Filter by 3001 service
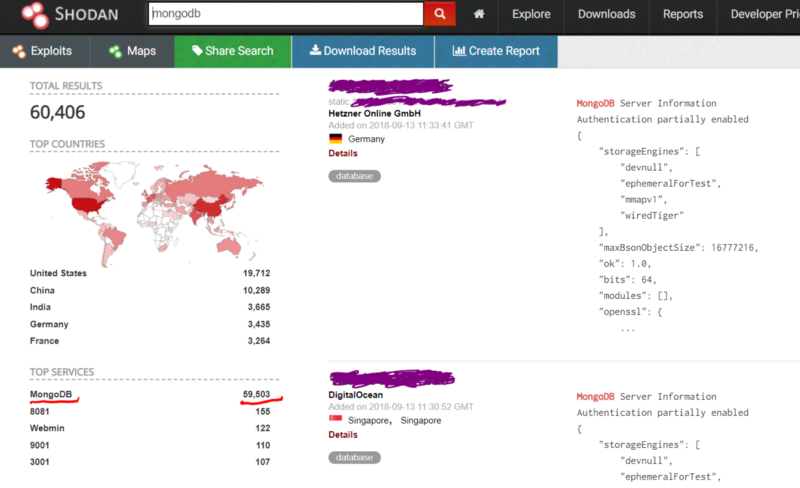800x488 pixels. [x=40, y=461]
